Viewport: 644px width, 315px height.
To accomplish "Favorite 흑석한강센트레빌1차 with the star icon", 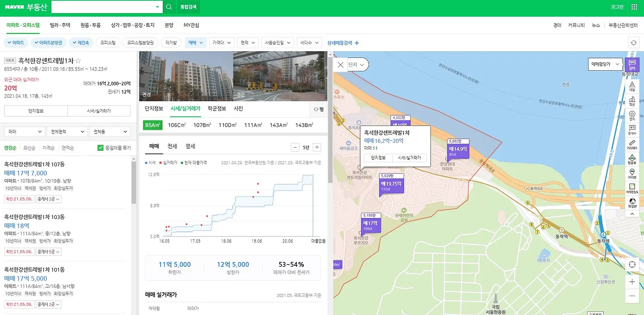I will 78,61.
